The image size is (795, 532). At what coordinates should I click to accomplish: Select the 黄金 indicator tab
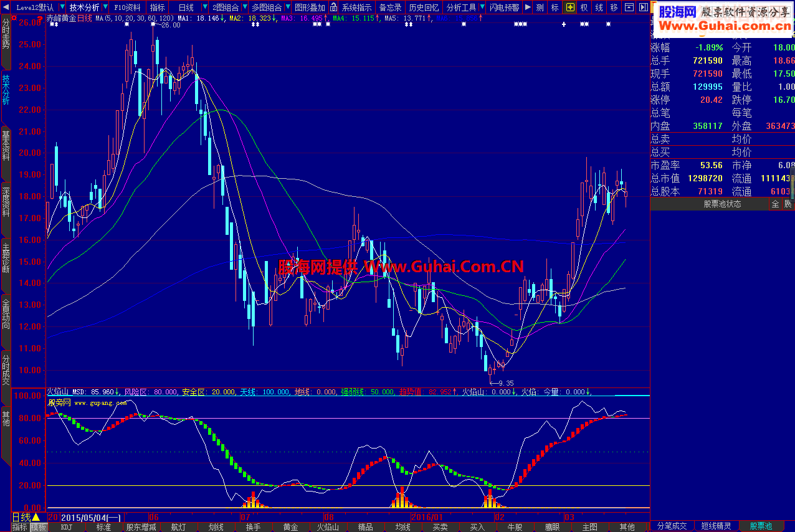coord(290,527)
